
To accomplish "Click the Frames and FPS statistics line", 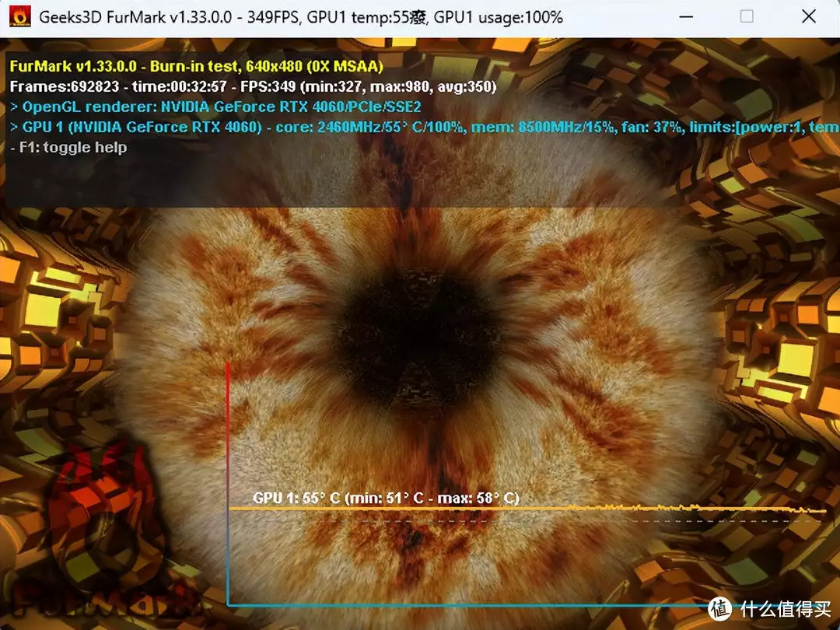I will pyautogui.click(x=253, y=86).
